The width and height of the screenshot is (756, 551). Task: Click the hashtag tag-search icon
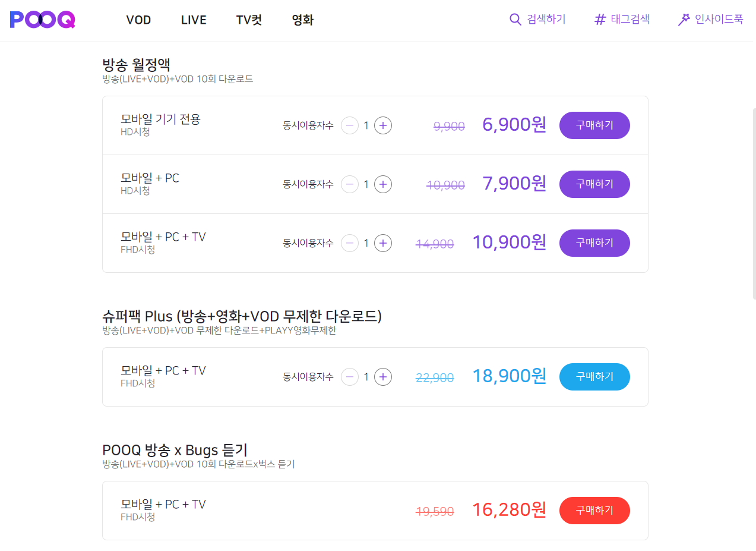[600, 20]
